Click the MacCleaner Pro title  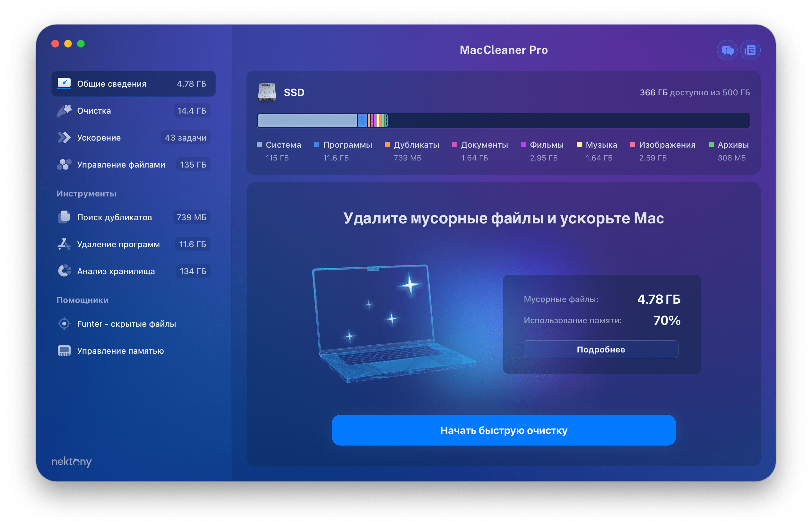click(504, 50)
